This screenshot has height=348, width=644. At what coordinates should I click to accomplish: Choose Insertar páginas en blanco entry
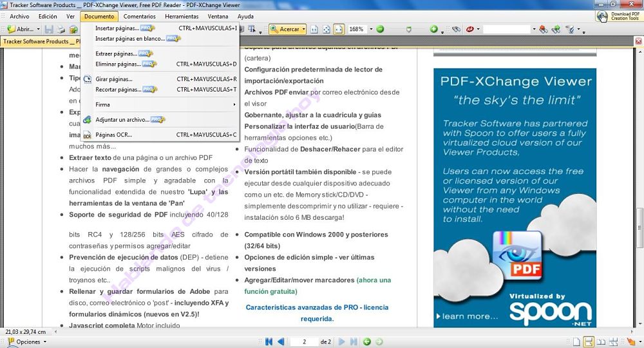(160, 38)
